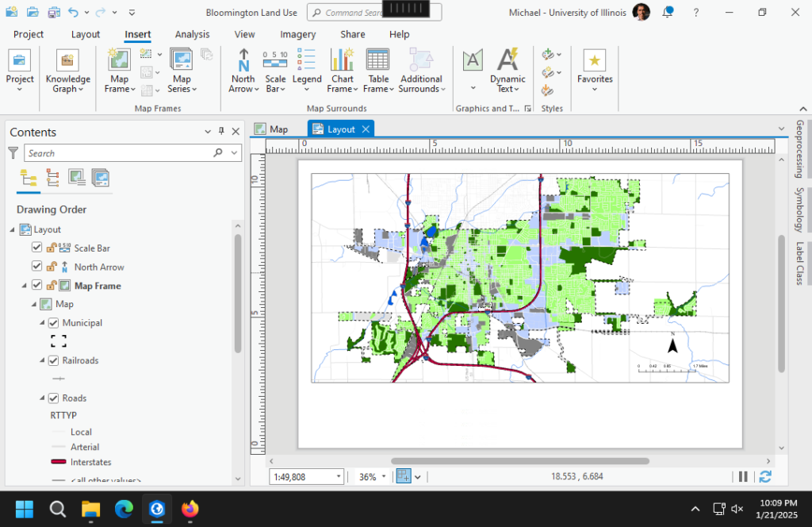This screenshot has height=527, width=812.
Task: Click the Help question mark
Action: 696,13
